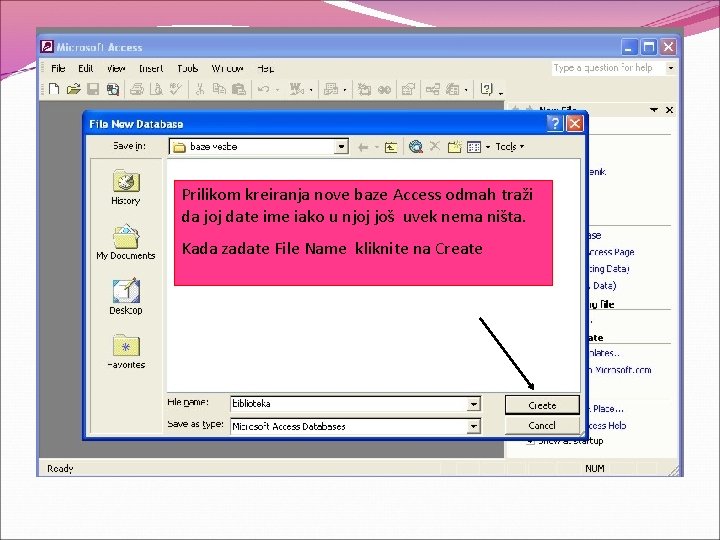This screenshot has width=720, height=540.
Task: Click the Up One Level folder icon
Action: tap(391, 147)
